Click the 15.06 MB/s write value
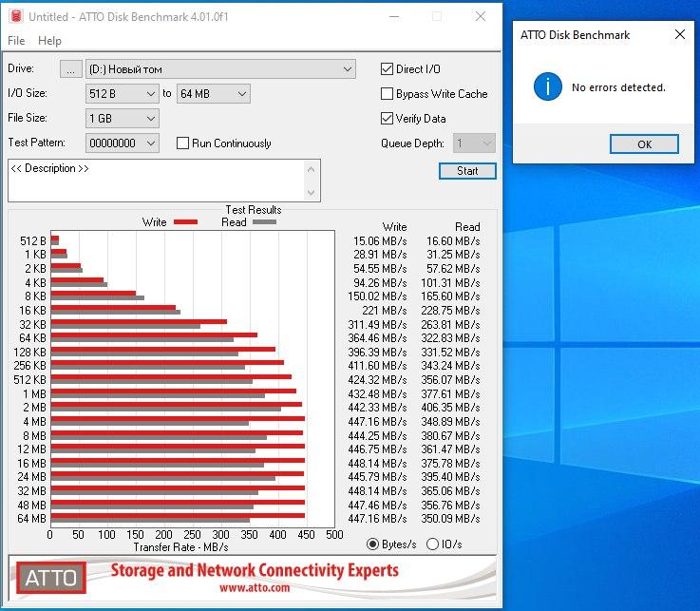700x611 pixels. point(380,241)
